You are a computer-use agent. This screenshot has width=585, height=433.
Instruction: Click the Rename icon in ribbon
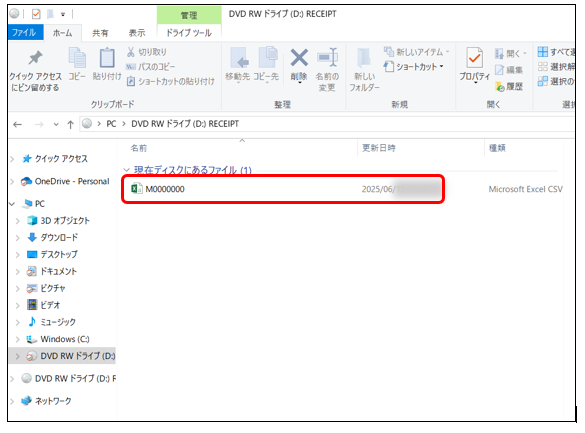tap(327, 58)
